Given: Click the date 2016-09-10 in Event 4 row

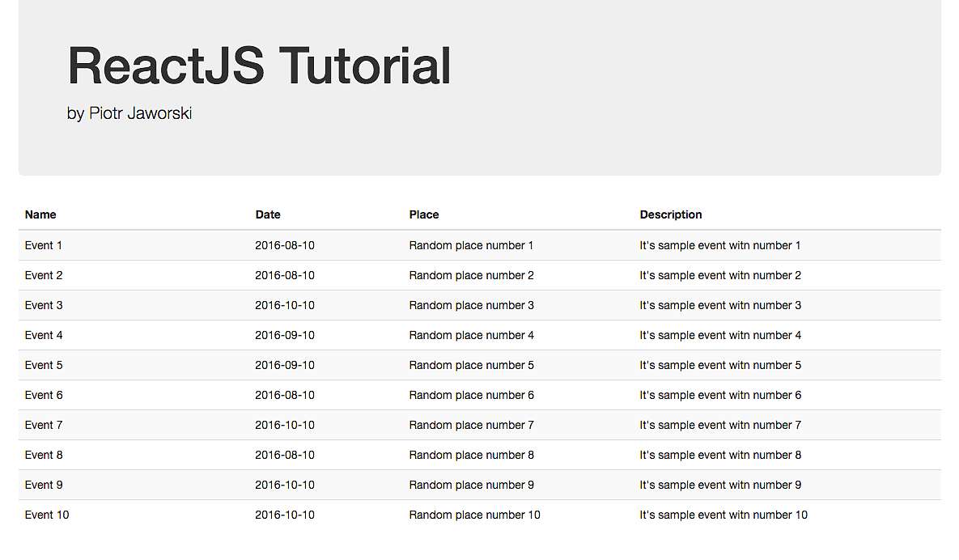Looking at the screenshot, I should (285, 335).
